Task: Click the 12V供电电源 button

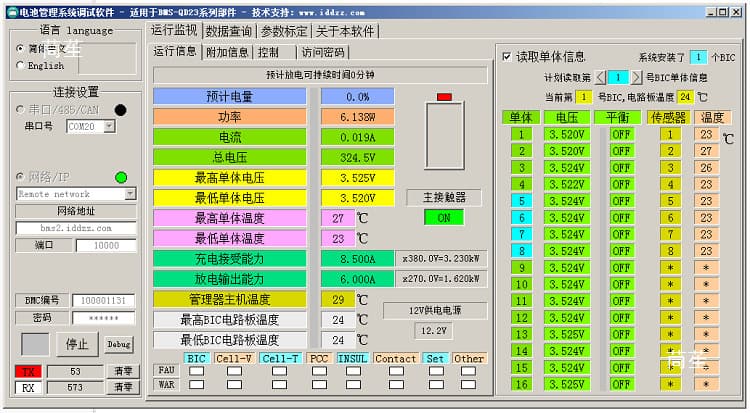Action: pyautogui.click(x=435, y=311)
